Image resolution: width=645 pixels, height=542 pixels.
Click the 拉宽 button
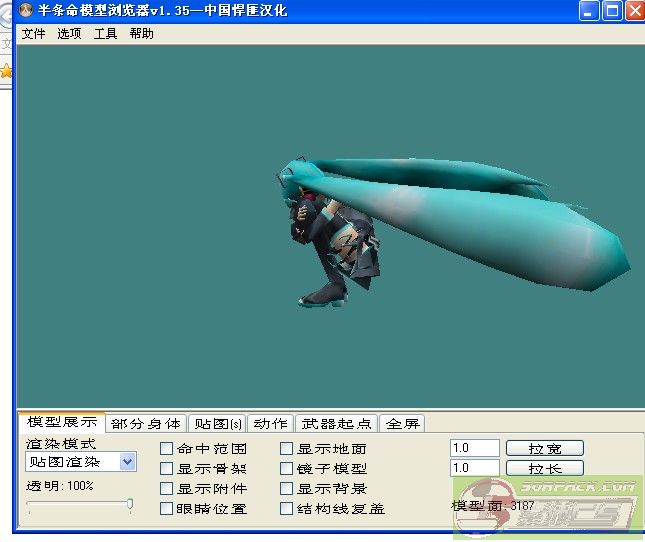(544, 448)
